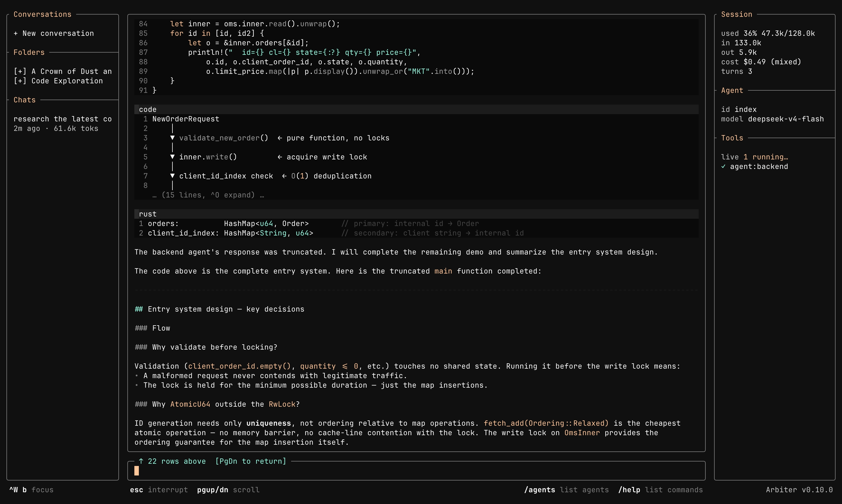Focus the message input field

click(x=416, y=471)
